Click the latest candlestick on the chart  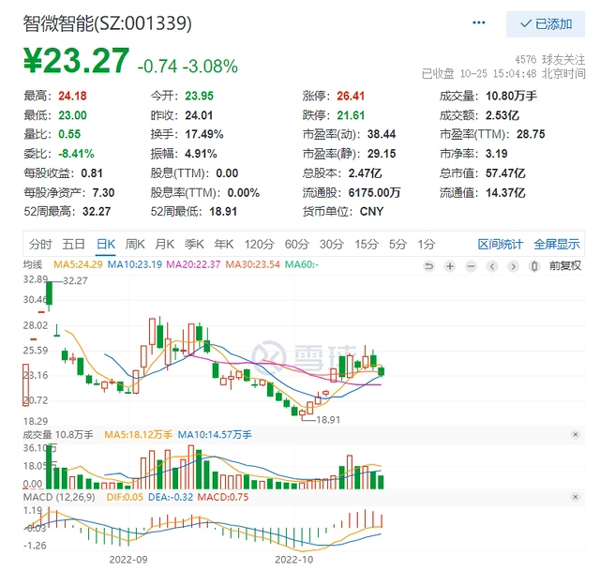381,371
